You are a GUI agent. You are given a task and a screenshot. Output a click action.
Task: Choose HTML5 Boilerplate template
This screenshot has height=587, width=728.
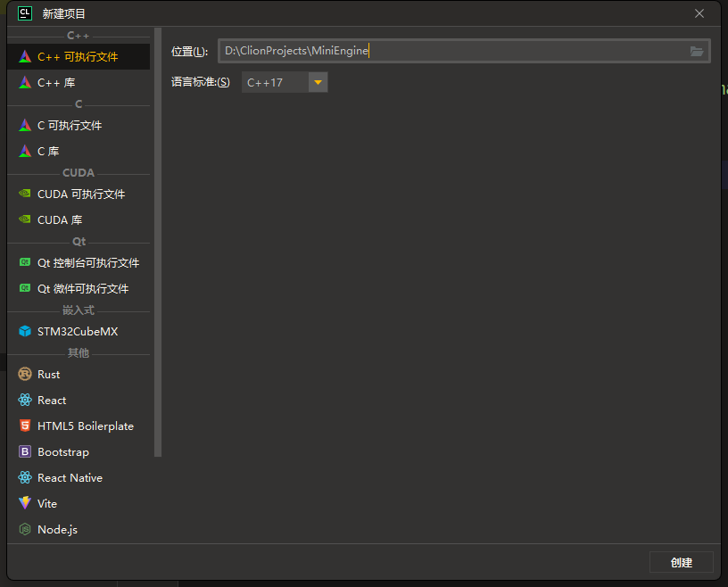(x=79, y=426)
